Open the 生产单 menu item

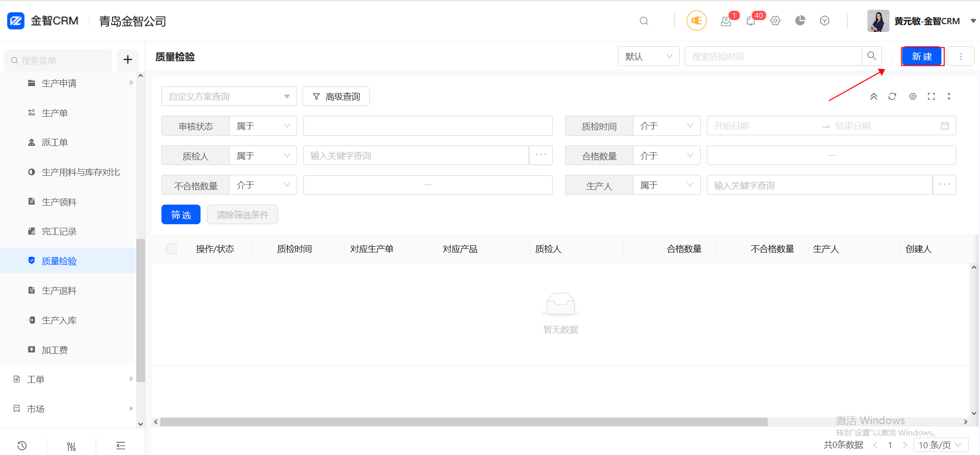point(68,113)
